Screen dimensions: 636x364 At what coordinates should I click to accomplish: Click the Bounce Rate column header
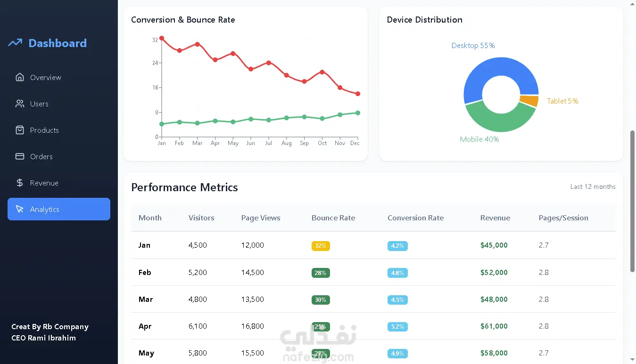point(333,218)
